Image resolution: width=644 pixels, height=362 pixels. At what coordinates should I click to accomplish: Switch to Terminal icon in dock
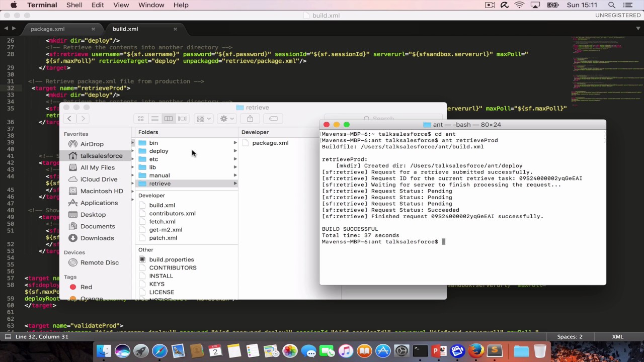click(420, 351)
